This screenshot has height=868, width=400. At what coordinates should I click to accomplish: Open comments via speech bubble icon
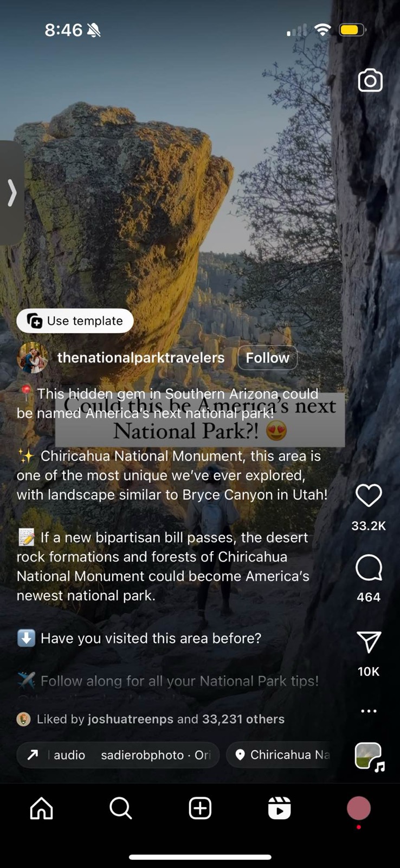tap(369, 568)
